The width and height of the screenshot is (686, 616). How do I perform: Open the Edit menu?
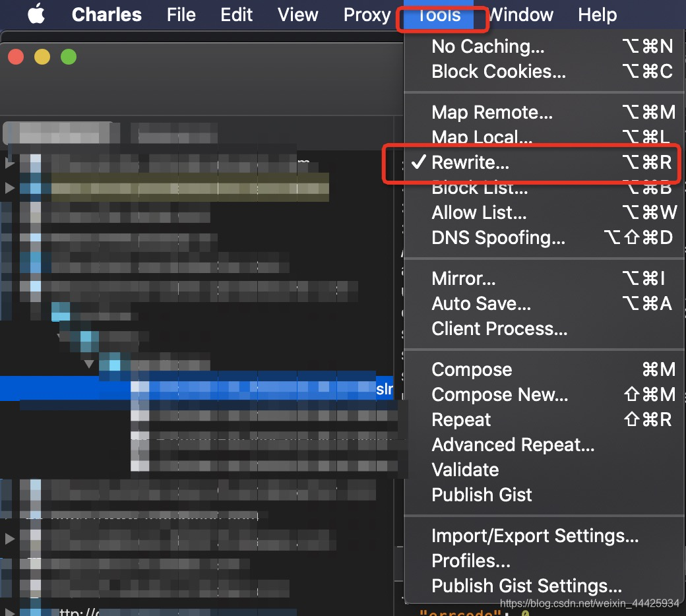click(x=236, y=15)
